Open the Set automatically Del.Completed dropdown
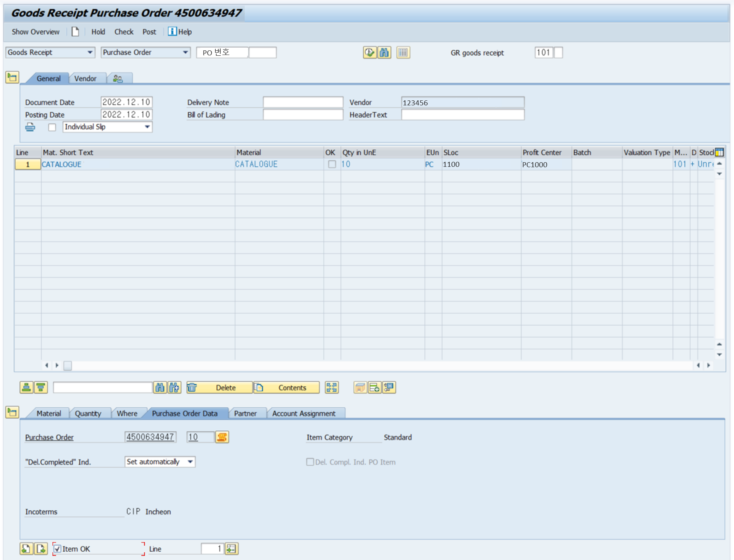The height and width of the screenshot is (560, 734). coord(190,462)
